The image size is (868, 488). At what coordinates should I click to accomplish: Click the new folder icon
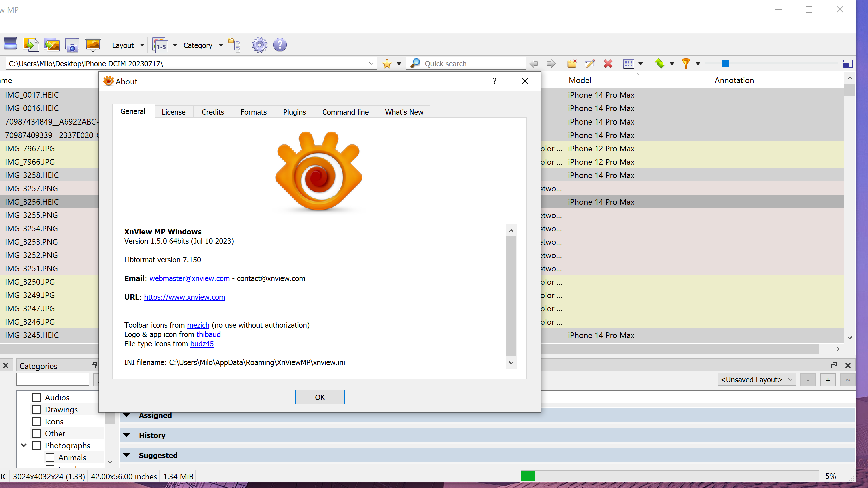tap(572, 64)
